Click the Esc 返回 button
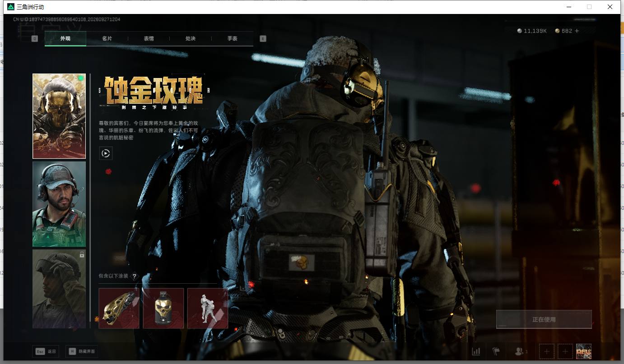Image resolution: width=624 pixels, height=364 pixels. [x=46, y=351]
